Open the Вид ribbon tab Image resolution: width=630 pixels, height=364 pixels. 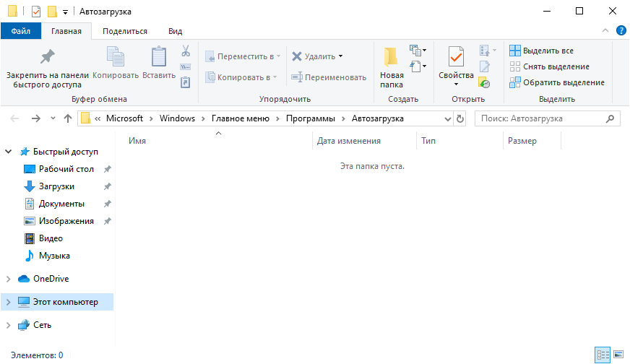pyautogui.click(x=175, y=31)
